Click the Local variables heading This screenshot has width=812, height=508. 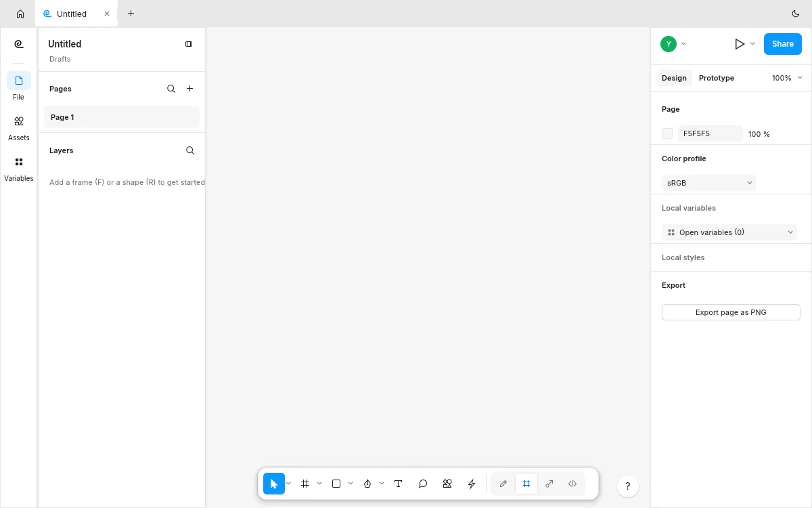tap(689, 208)
